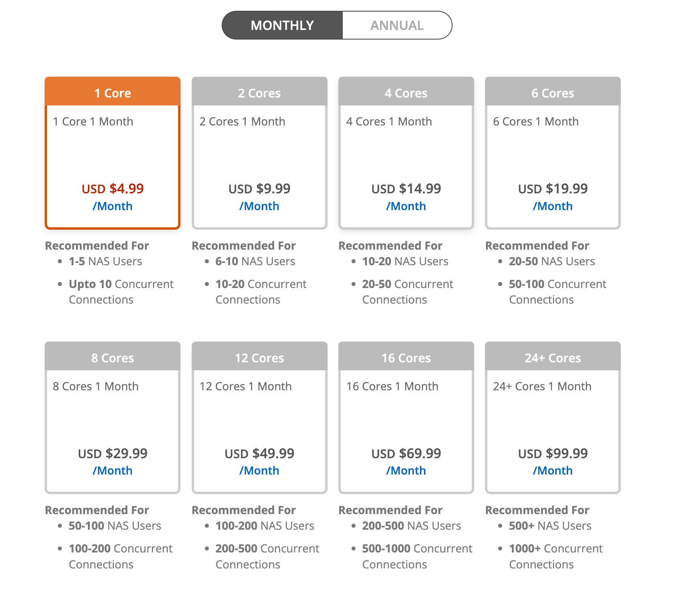700x600 pixels.
Task: Click the USD $29.99 price text
Action: pyautogui.click(x=113, y=453)
